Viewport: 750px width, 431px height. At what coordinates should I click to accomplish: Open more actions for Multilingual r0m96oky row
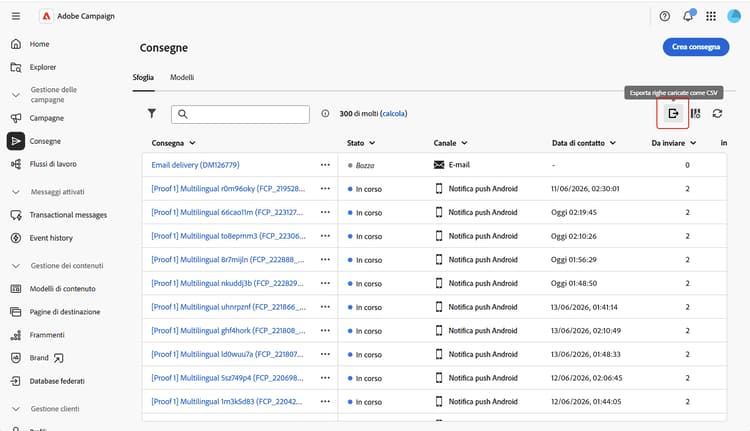point(325,188)
